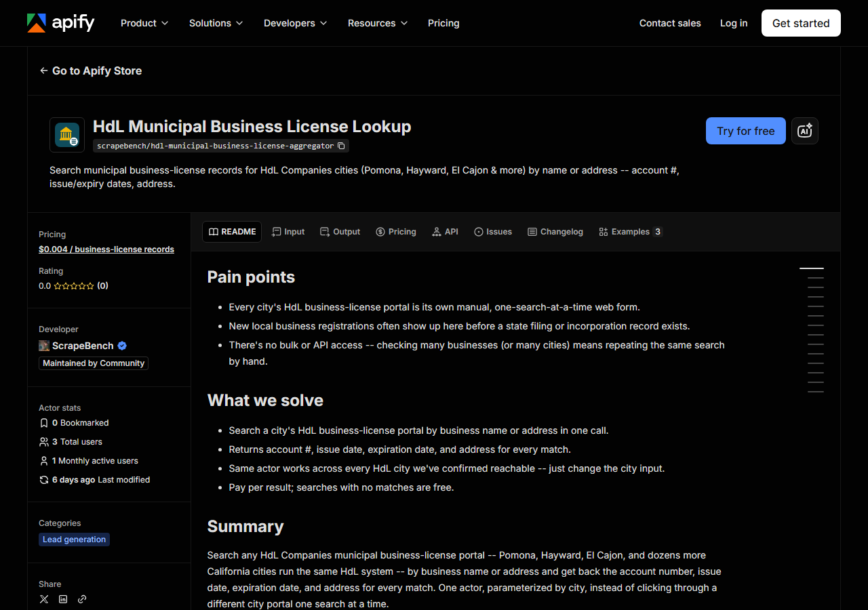
Task: Click the Bookmarked icon
Action: pos(44,423)
